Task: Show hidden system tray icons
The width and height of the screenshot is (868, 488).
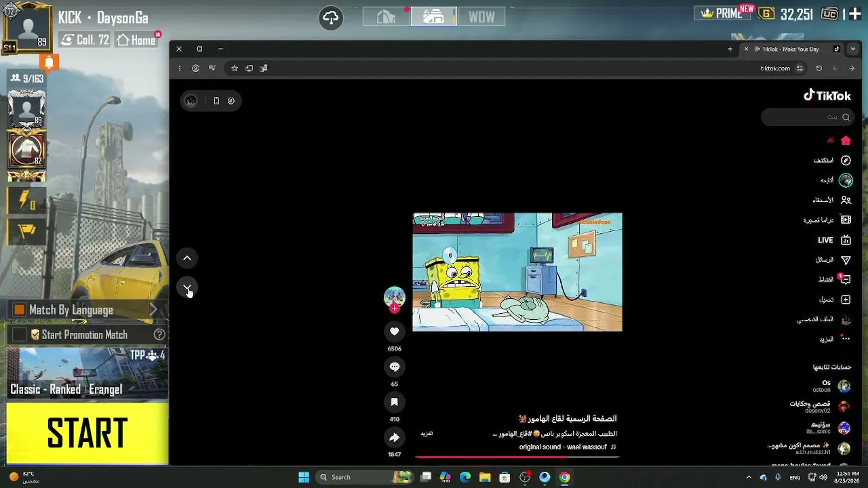Action: click(x=749, y=477)
